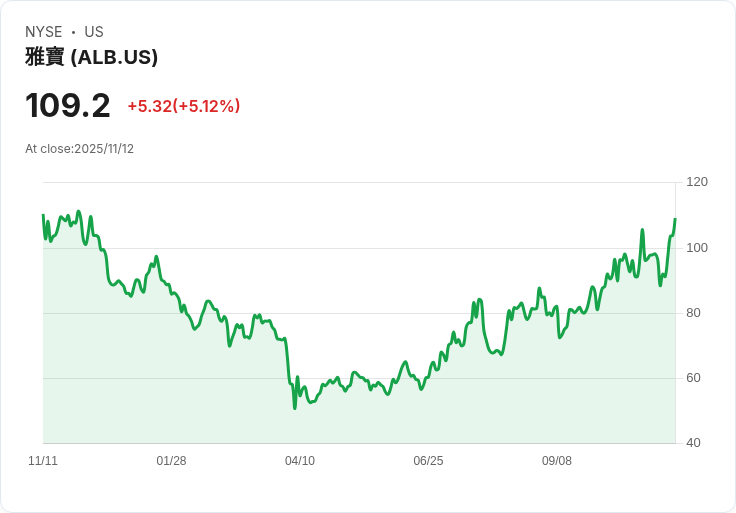736x513 pixels.
Task: Click the US market label
Action: click(94, 32)
